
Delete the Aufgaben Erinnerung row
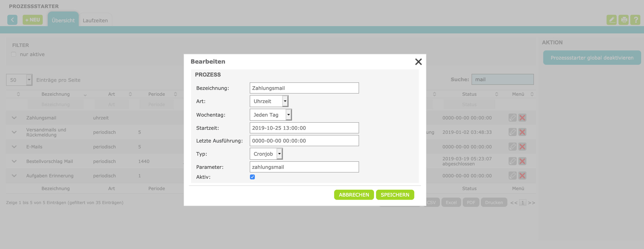[x=522, y=176]
